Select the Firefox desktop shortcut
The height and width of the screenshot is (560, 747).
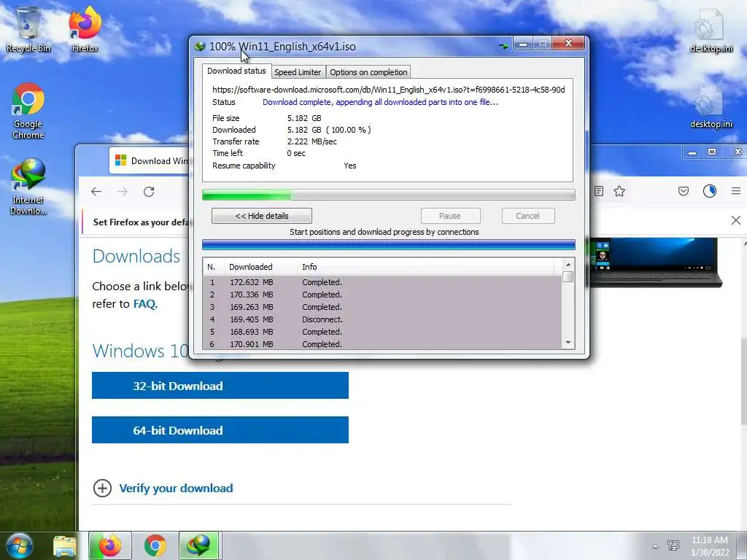point(85,29)
